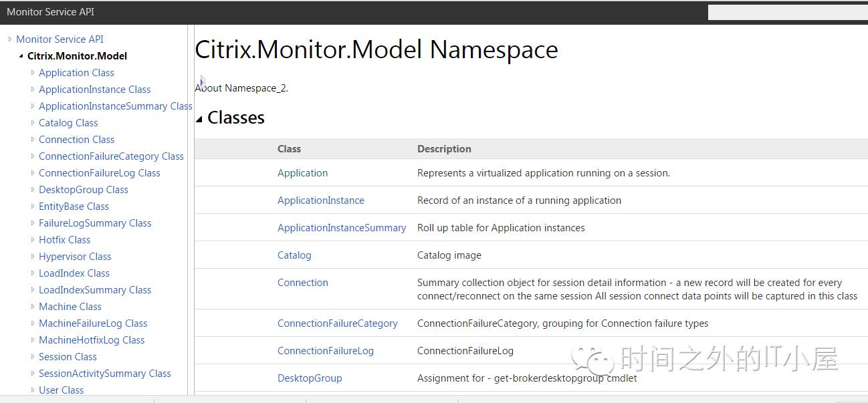Follow the ConnectionFailureCategory link in the Classes table
Viewport: 868px width, 403px height.
click(x=338, y=323)
